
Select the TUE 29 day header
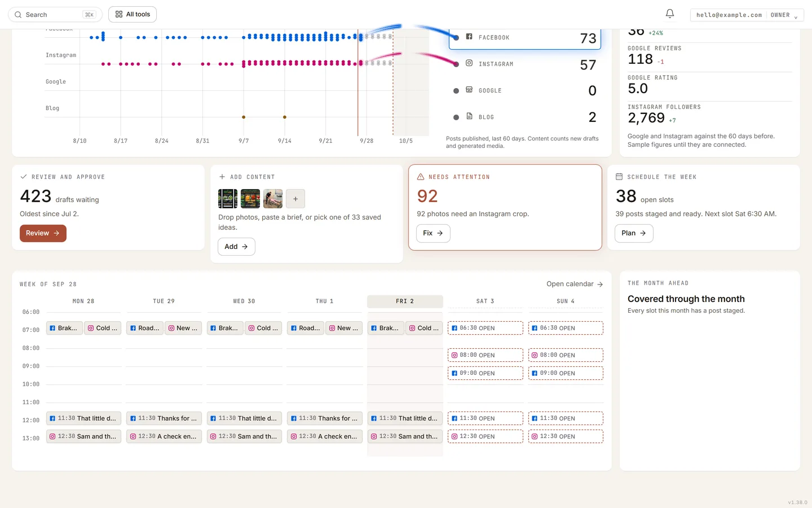[x=164, y=301]
